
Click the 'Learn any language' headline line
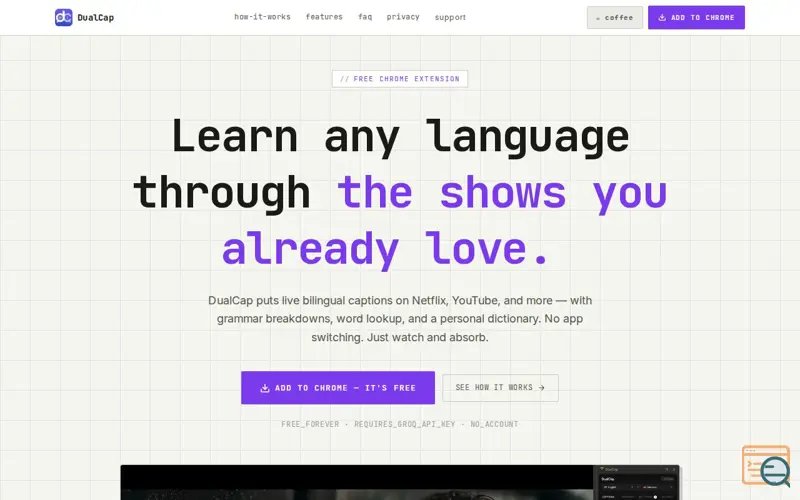point(400,136)
